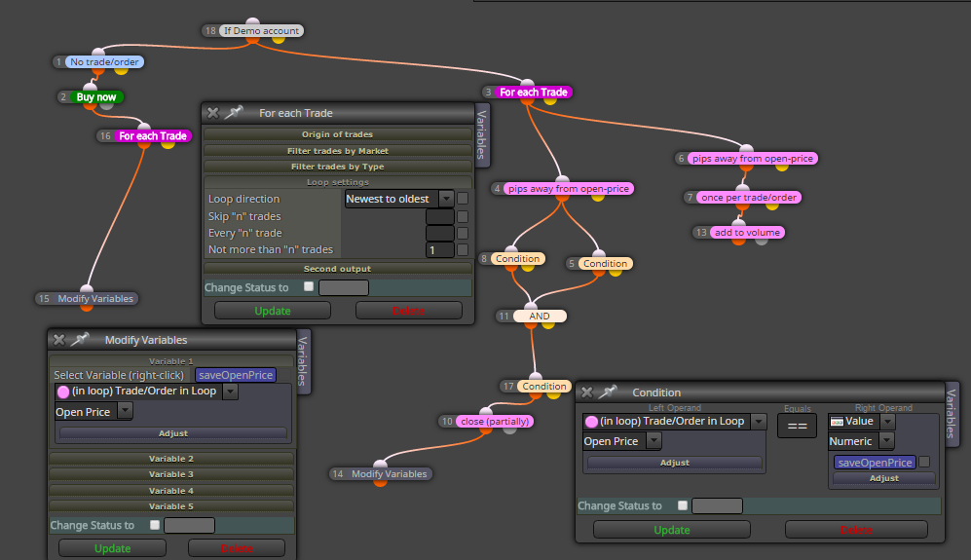
Task: Expand the Filter trades by Market section
Action: [338, 151]
